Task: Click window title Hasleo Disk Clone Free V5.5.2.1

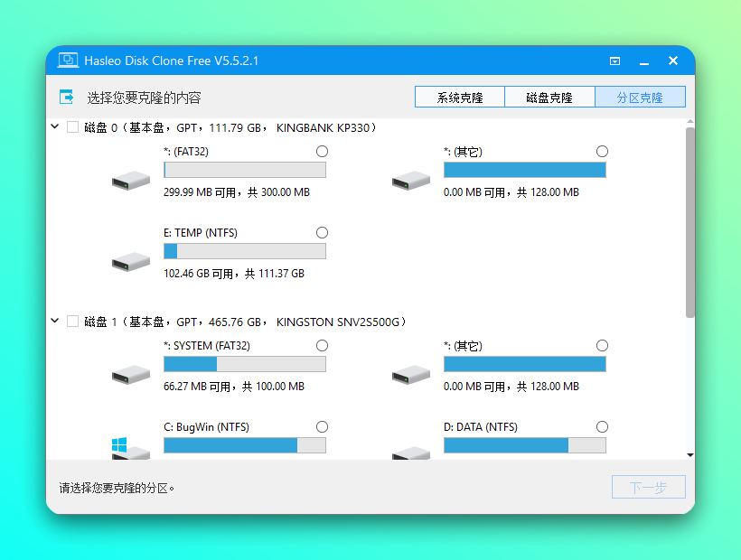Action: (172, 61)
